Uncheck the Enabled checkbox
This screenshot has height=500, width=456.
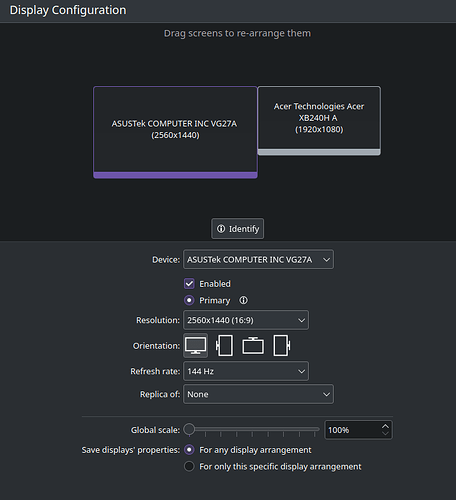189,284
